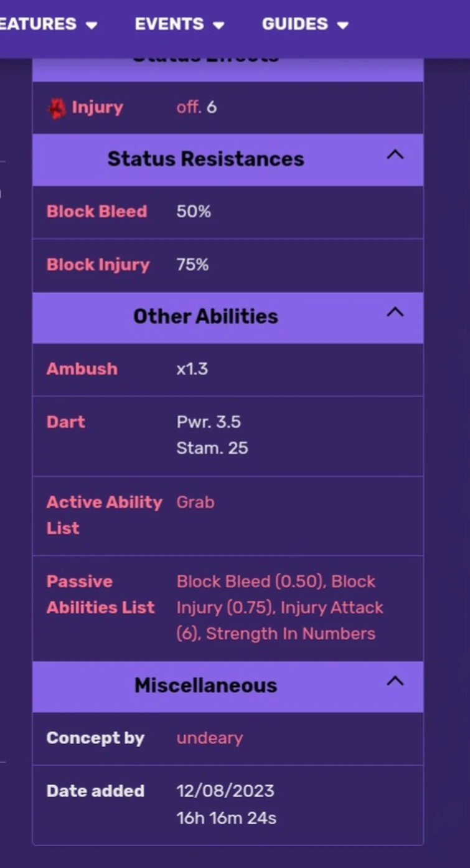Image resolution: width=470 pixels, height=868 pixels.
Task: Visit concept creator undeary's profile link
Action: (210, 738)
